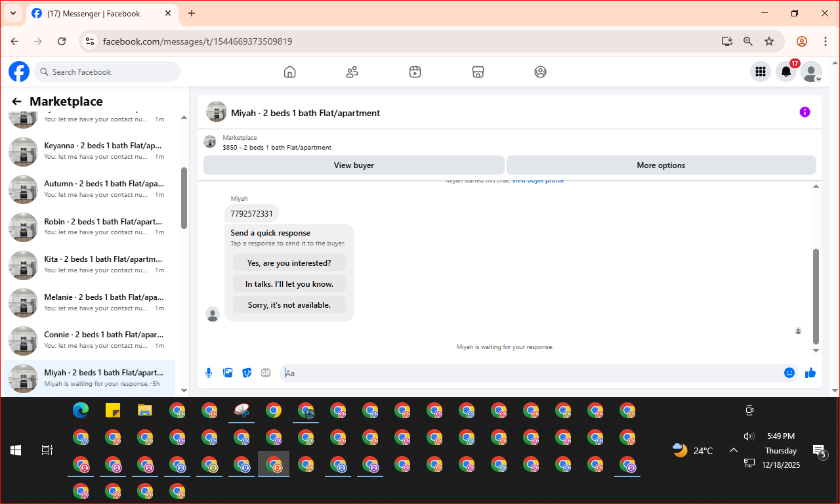840x504 pixels.
Task: Open Connie's conversation in the list
Action: tap(90, 340)
